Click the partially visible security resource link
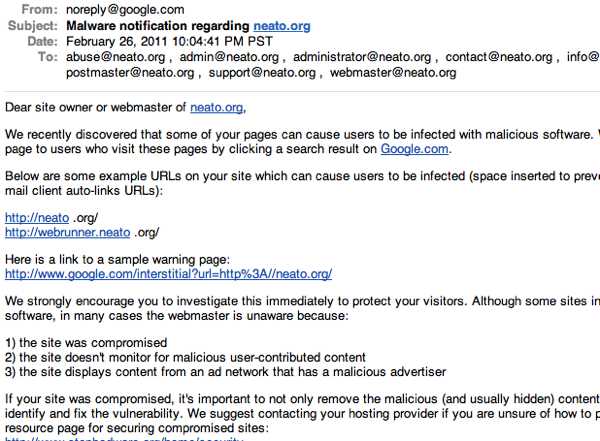Image resolution: width=600 pixels, height=441 pixels. [124, 439]
